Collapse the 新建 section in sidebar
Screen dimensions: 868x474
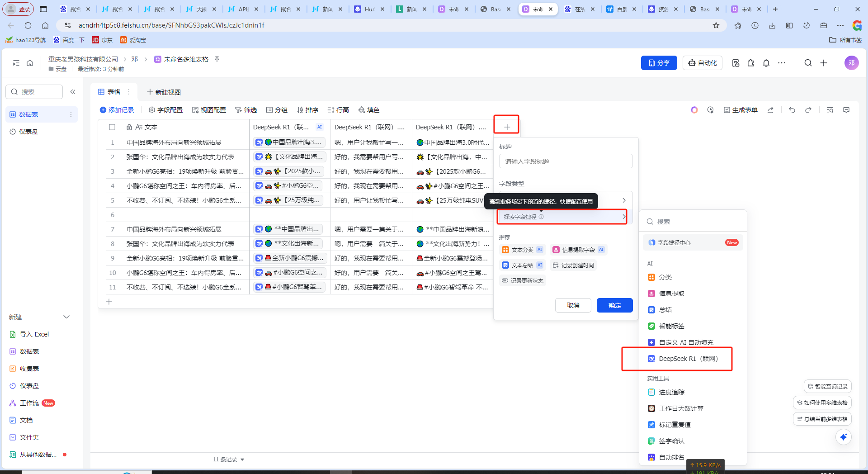66,317
